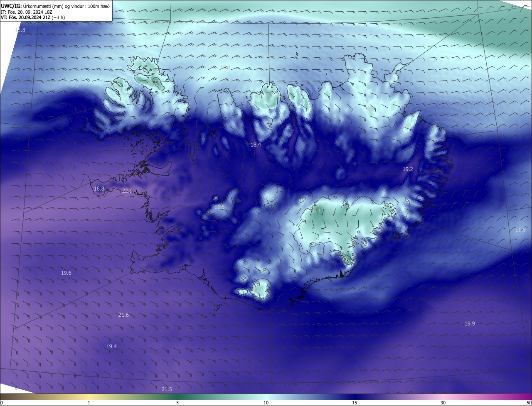Click the 11.5 value label
The image size is (532, 406).
[x=219, y=207]
